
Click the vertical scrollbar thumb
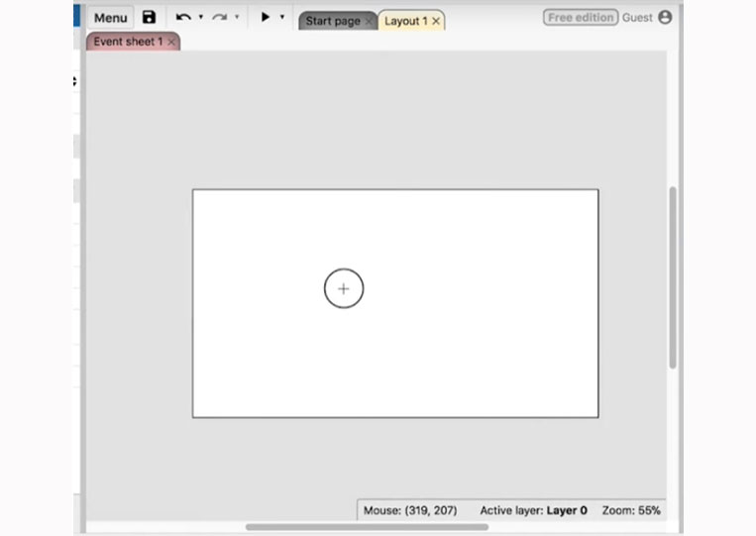tap(673, 277)
